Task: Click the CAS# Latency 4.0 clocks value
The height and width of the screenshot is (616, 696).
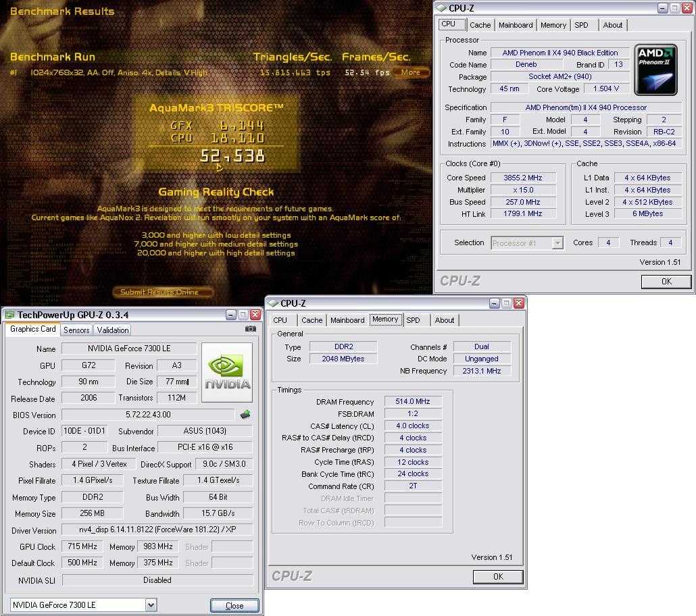Action: tap(413, 426)
